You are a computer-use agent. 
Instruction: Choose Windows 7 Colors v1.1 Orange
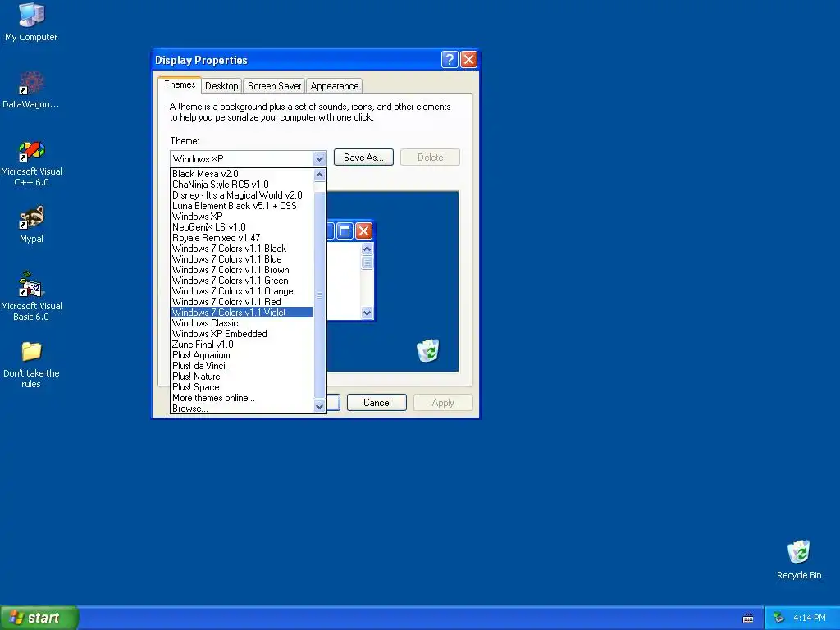pos(242,291)
